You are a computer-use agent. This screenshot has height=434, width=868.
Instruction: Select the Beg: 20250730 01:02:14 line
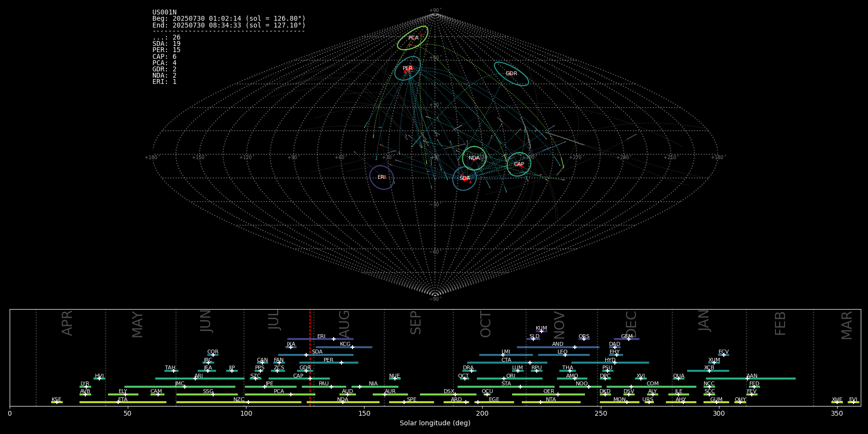[x=229, y=19]
